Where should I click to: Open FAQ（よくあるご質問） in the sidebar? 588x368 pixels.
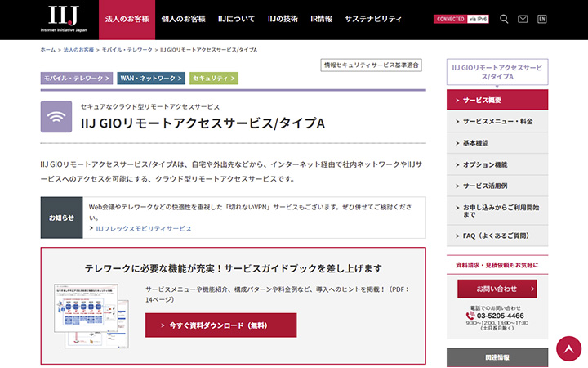click(x=497, y=236)
